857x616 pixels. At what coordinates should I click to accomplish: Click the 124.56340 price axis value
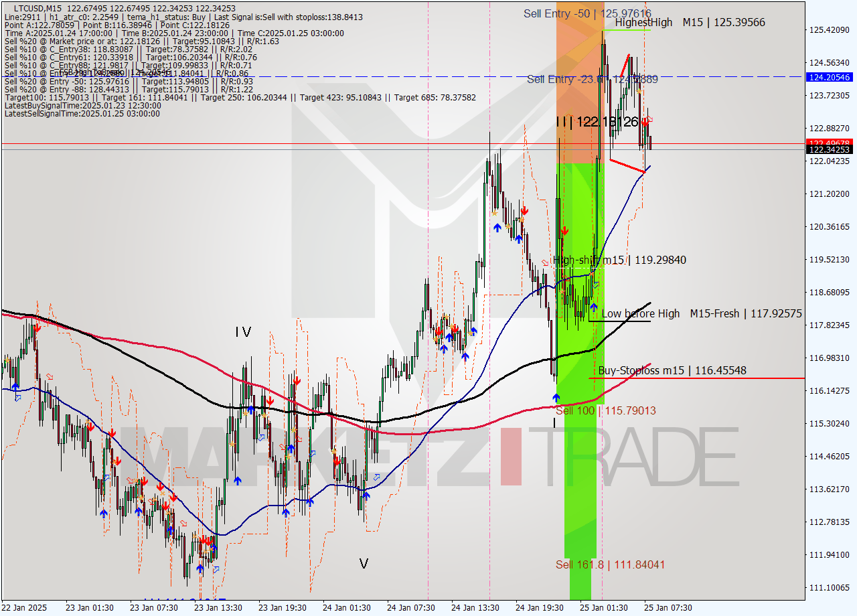pos(830,63)
